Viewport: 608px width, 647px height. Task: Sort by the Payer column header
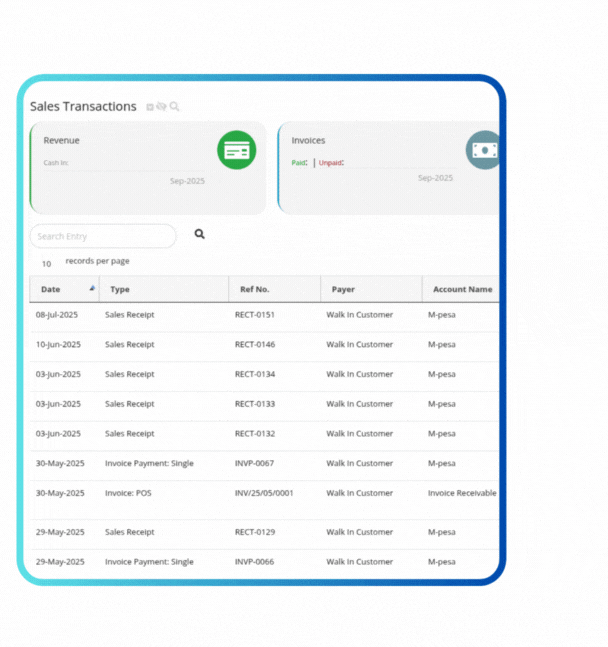point(343,289)
